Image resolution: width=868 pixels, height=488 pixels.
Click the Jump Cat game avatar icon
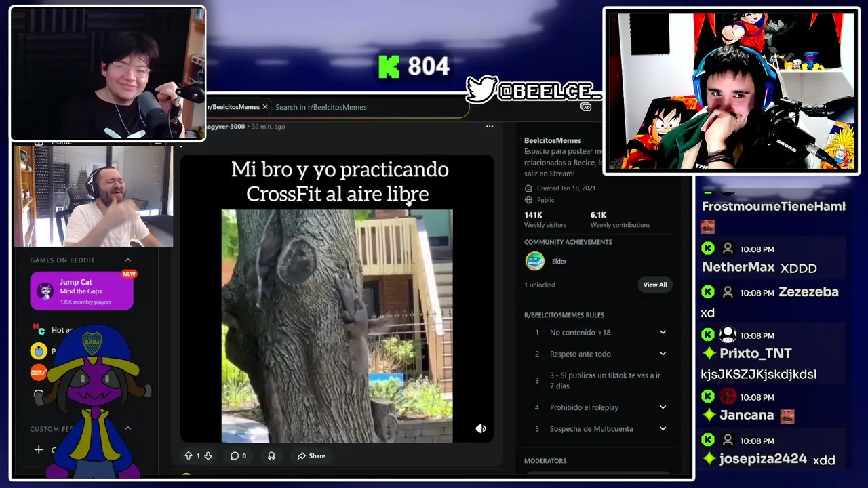[45, 291]
